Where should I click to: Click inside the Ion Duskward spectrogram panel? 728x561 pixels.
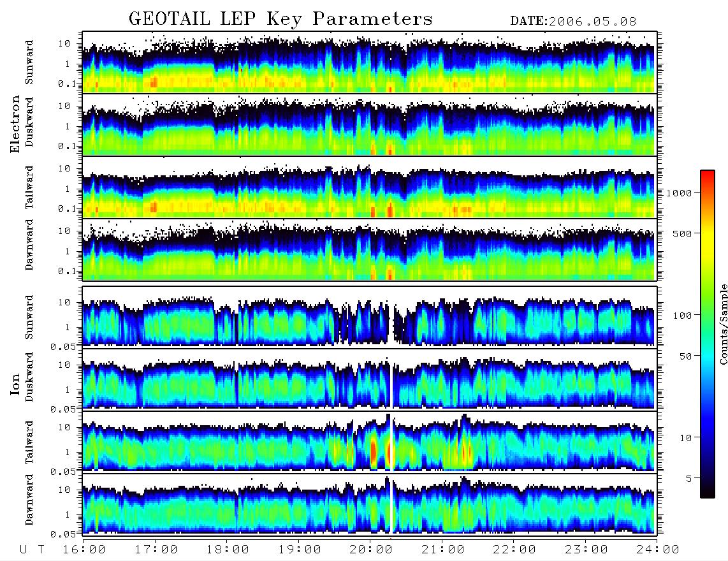370,379
